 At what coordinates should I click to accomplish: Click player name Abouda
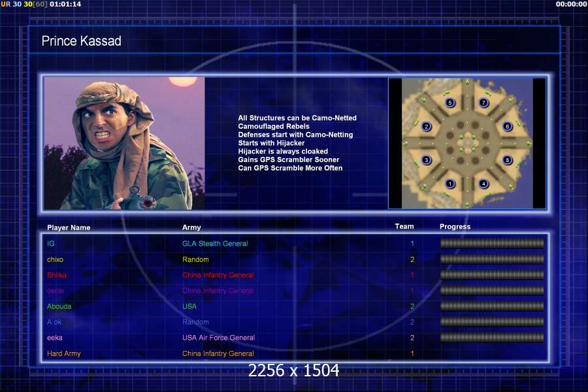tap(59, 306)
